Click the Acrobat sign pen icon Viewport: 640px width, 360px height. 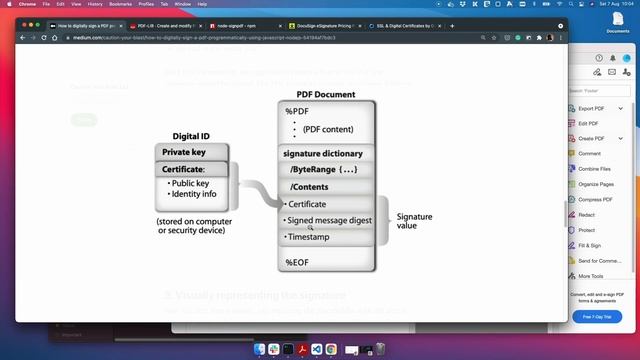click(x=597, y=72)
